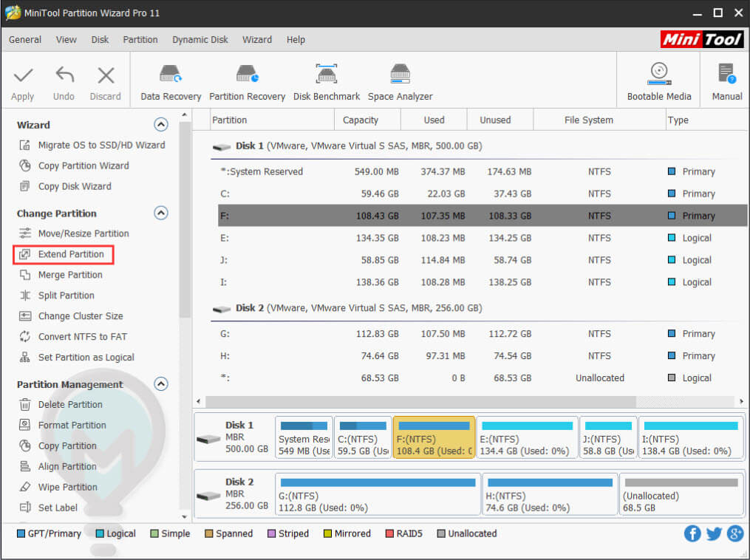
Task: Click the sidebar scroll down arrow
Action: pos(185,517)
